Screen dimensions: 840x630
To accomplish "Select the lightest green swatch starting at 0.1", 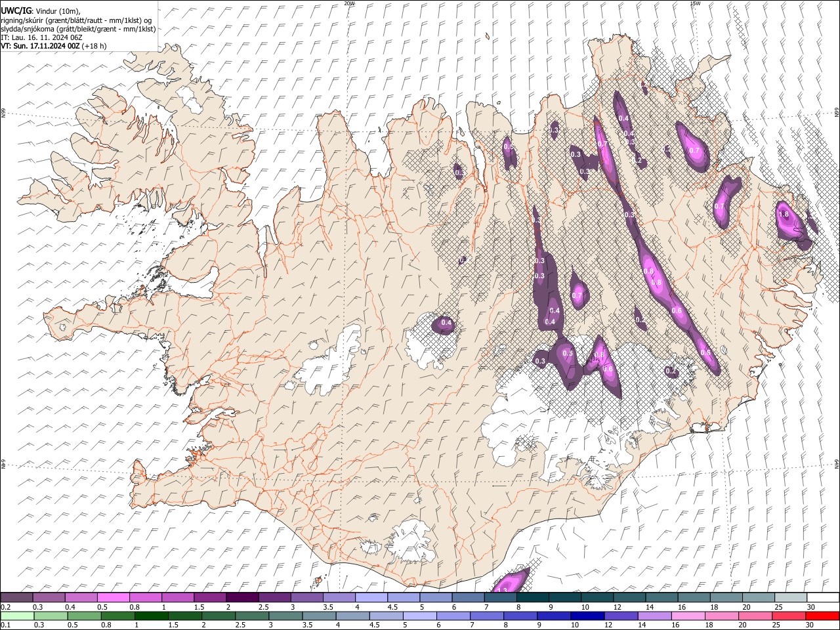I will (x=18, y=616).
